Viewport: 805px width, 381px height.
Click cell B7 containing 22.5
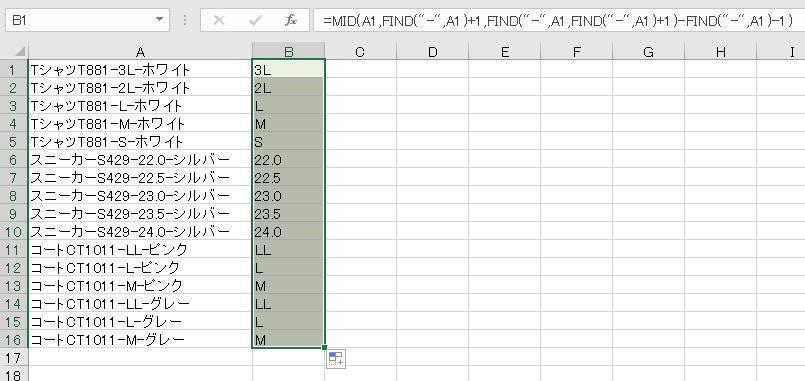pos(289,177)
